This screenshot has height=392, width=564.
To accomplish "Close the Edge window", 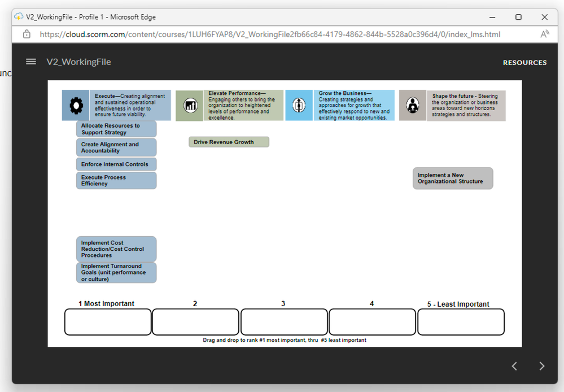I will pyautogui.click(x=545, y=17).
